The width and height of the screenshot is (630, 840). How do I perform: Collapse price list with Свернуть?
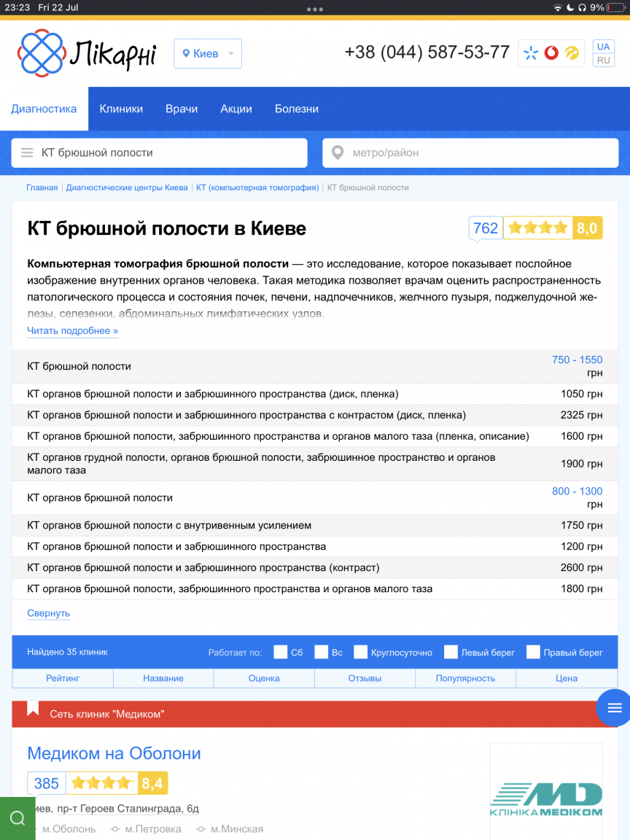click(49, 612)
